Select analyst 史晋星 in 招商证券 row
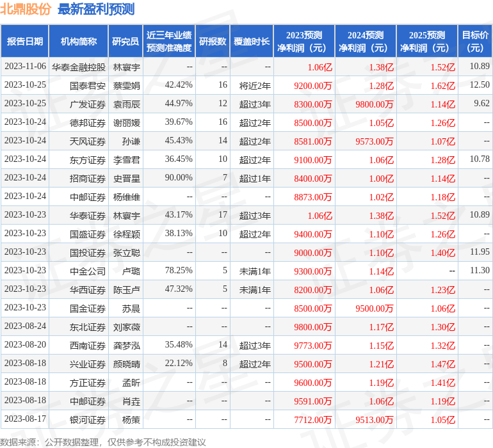The width and height of the screenshot is (493, 448). coord(126,179)
